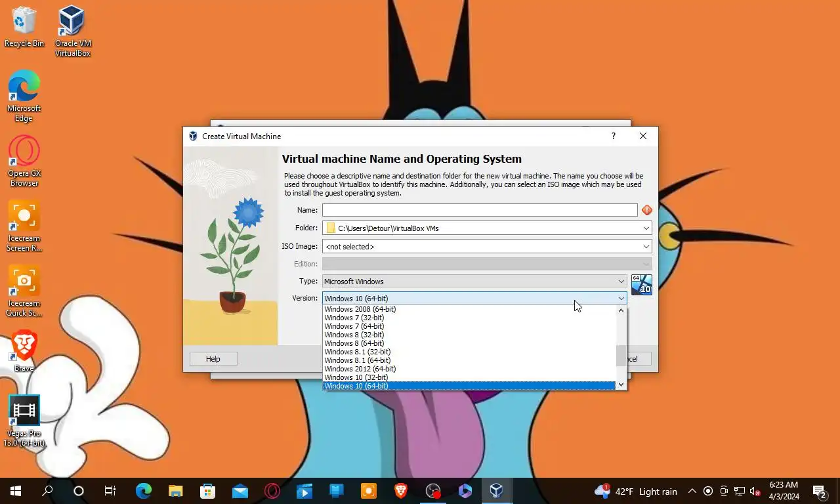
Task: Choose Windows 7 (64-bit) from version list
Action: (469, 326)
